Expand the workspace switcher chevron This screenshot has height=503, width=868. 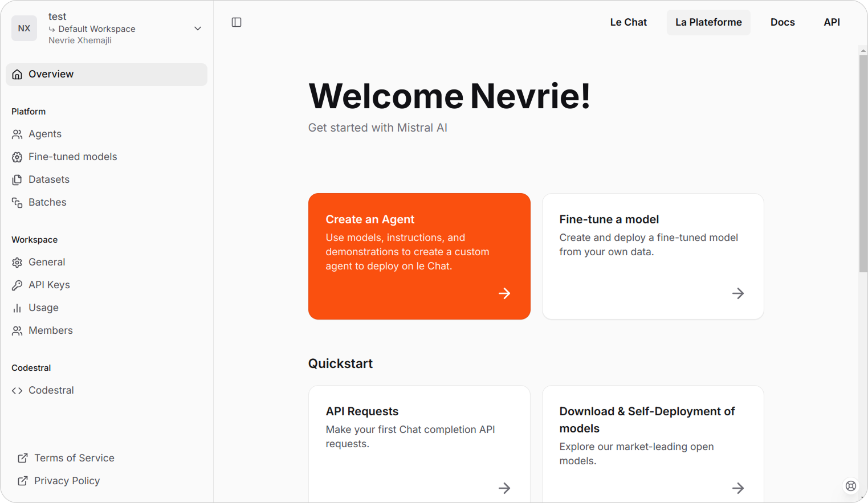point(198,28)
